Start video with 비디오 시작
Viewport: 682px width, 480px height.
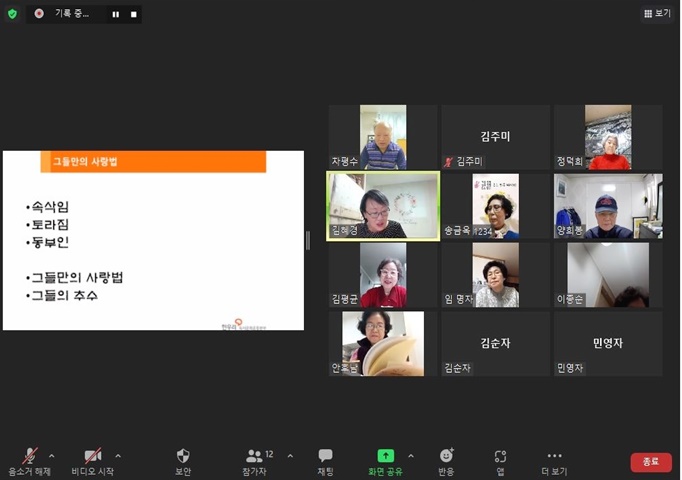click(x=93, y=461)
